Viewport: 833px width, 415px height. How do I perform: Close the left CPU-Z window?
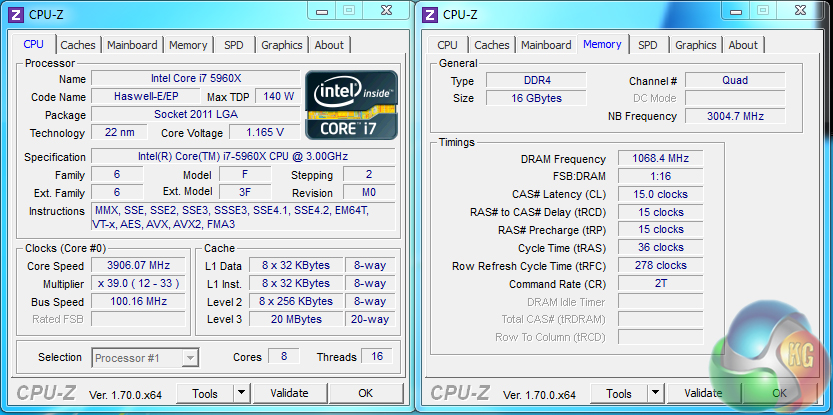click(x=387, y=10)
